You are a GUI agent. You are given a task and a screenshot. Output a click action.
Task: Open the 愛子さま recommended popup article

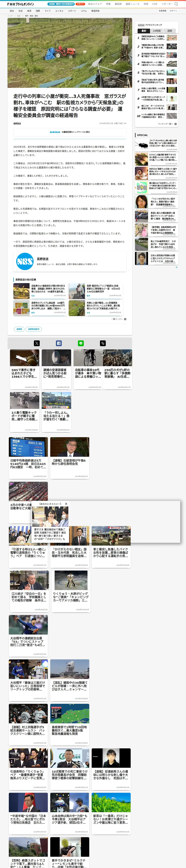(x=50, y=524)
